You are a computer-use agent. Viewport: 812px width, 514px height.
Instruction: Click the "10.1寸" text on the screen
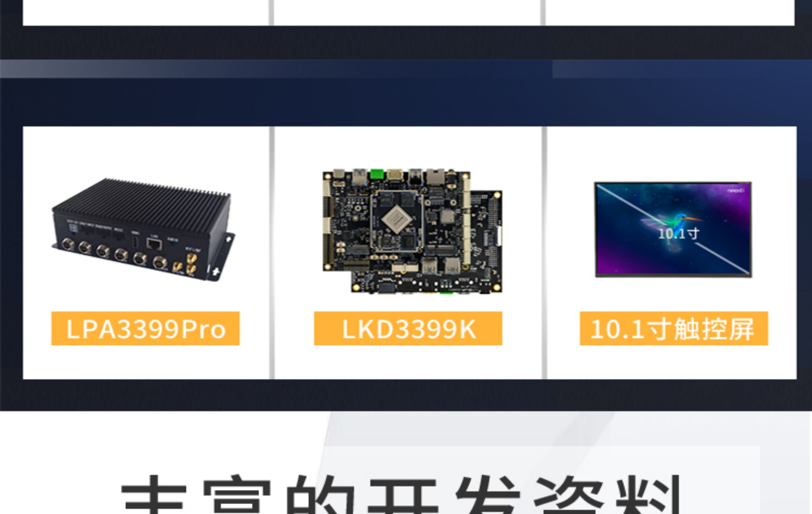(x=678, y=234)
